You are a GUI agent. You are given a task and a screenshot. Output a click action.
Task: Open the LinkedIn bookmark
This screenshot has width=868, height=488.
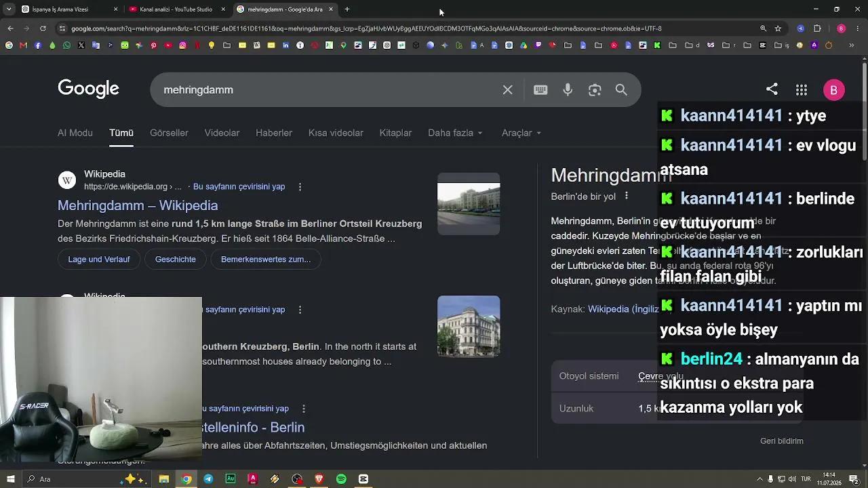[285, 45]
